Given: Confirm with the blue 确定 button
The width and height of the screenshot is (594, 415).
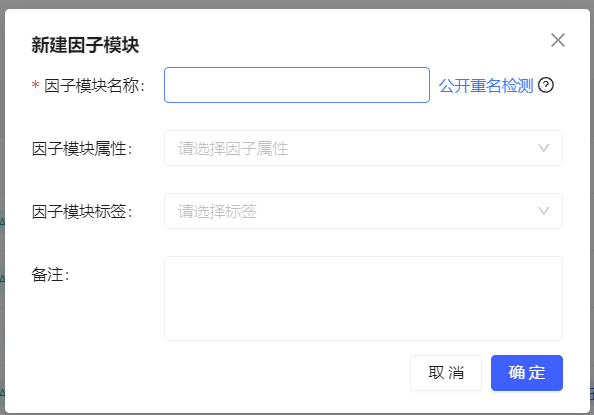Looking at the screenshot, I should click(x=527, y=373).
